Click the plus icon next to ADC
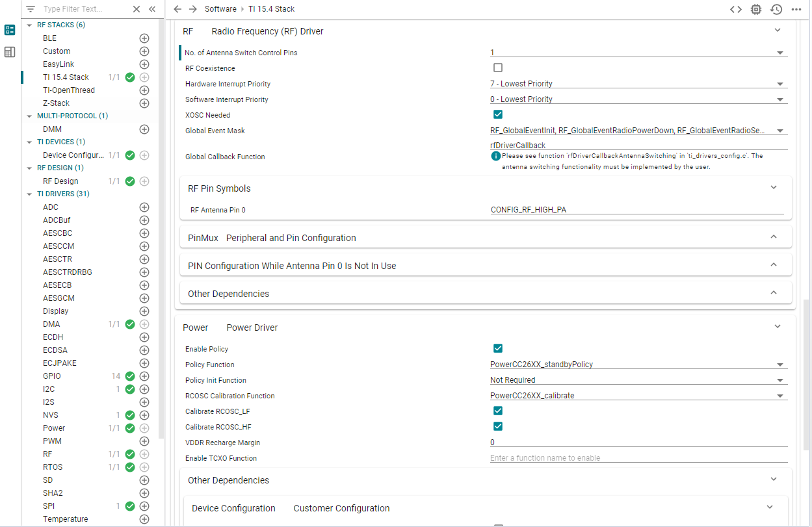 [144, 207]
